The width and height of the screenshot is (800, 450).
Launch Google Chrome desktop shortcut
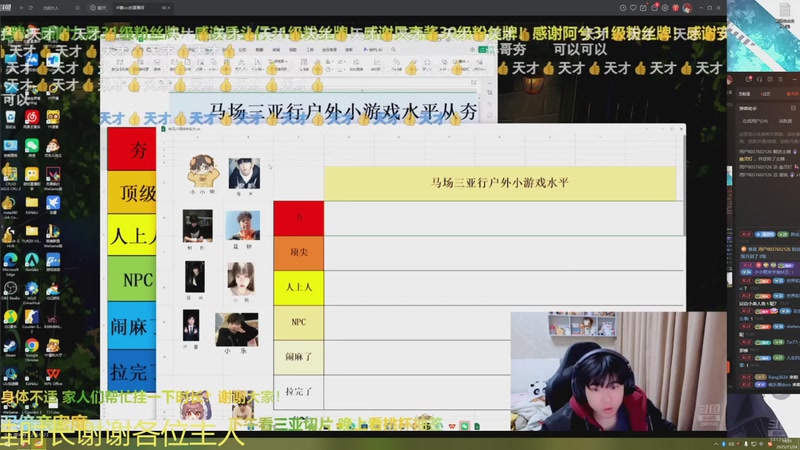coord(32,346)
